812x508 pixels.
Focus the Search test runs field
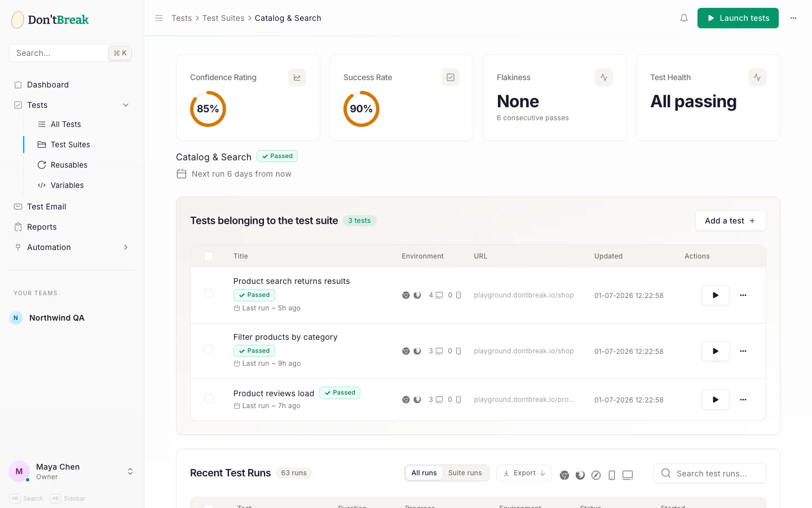pos(710,474)
